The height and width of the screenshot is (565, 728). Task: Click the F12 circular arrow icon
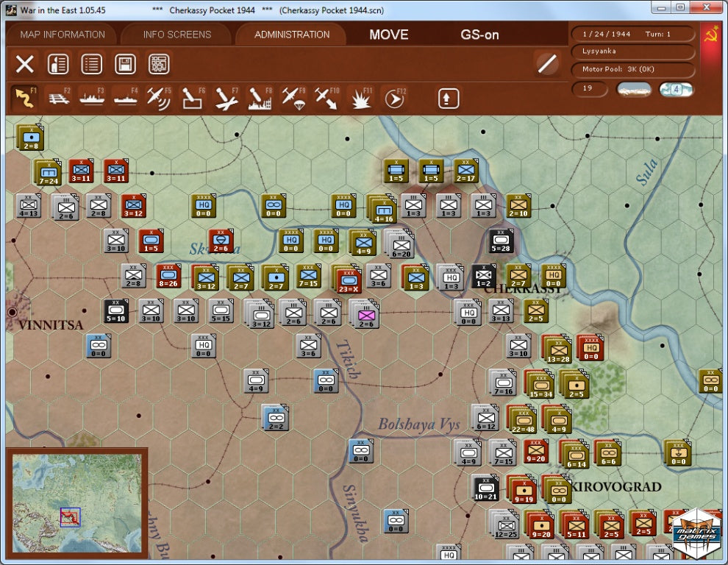(x=395, y=99)
